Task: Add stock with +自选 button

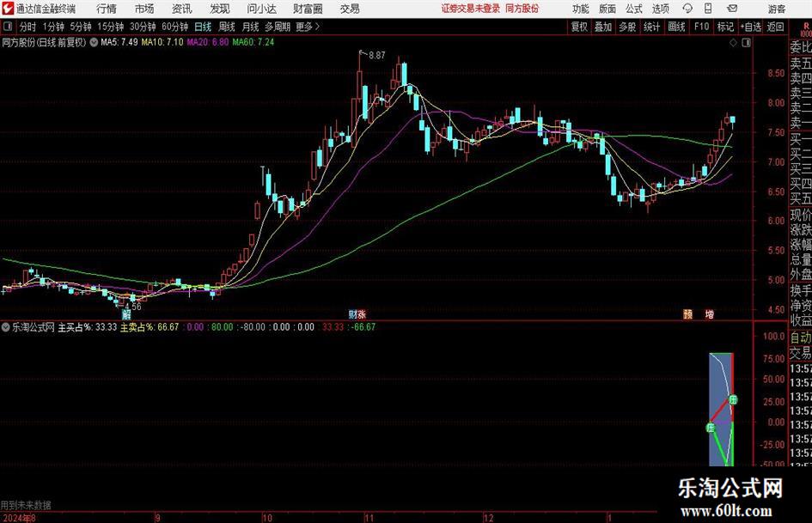Action: point(751,27)
